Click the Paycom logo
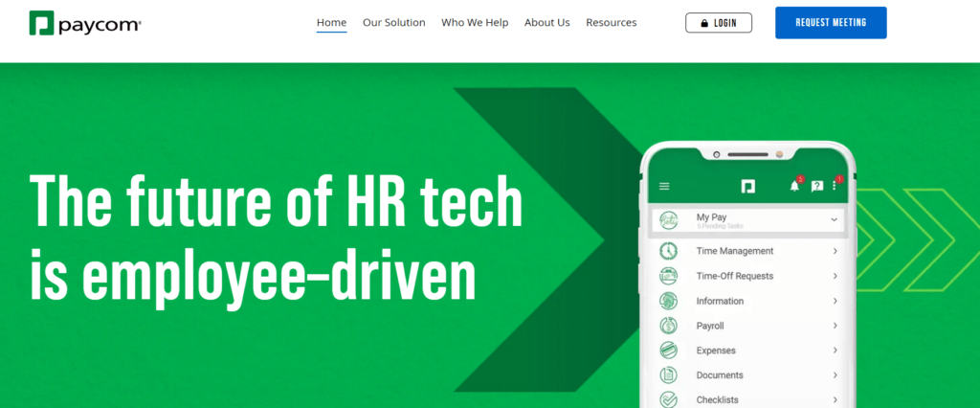980x408 pixels. (85, 23)
